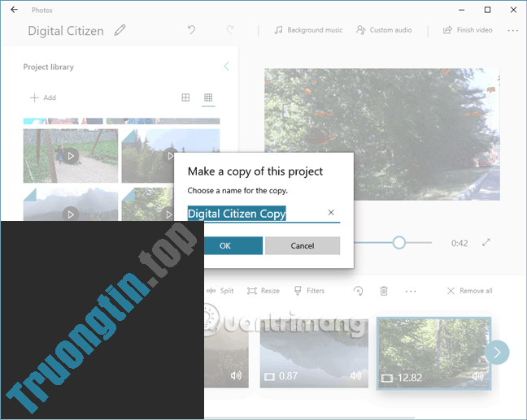
Task: Maximize the Photos window
Action: [x=487, y=10]
